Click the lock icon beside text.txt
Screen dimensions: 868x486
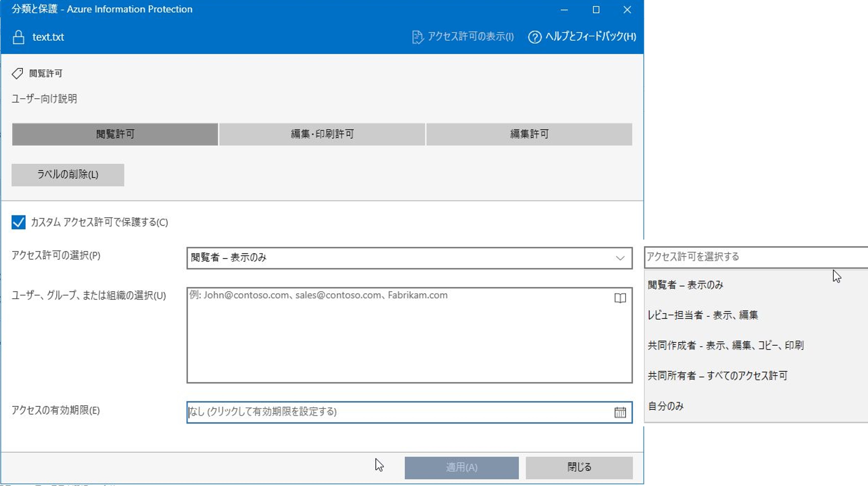click(18, 37)
